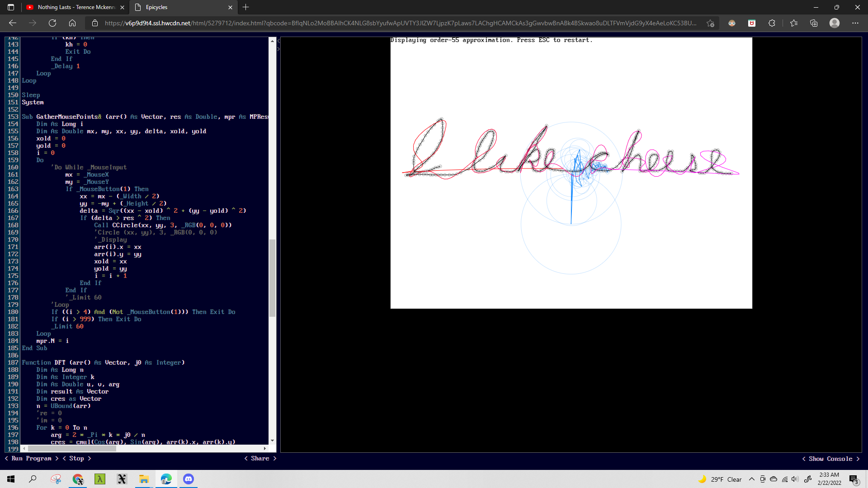This screenshot has width=868, height=488.
Task: Toggle Show Console panel
Action: [830, 459]
